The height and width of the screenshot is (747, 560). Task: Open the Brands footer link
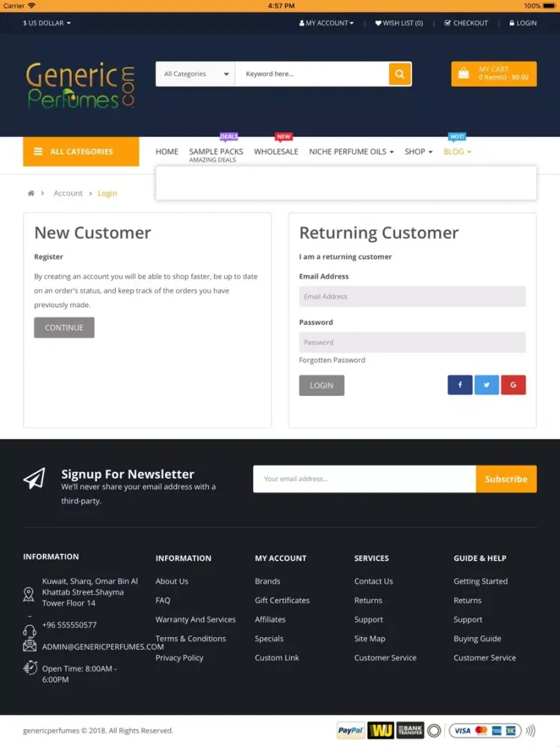pyautogui.click(x=267, y=581)
